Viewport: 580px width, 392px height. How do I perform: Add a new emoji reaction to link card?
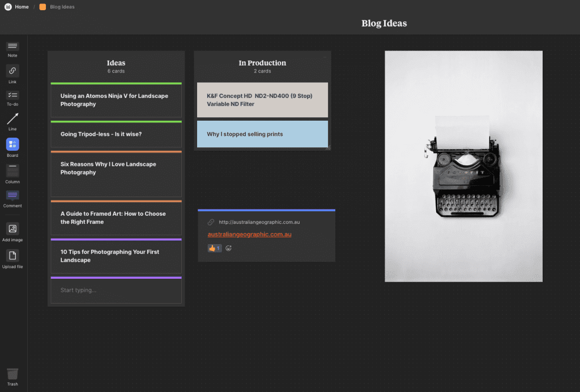[x=229, y=248]
